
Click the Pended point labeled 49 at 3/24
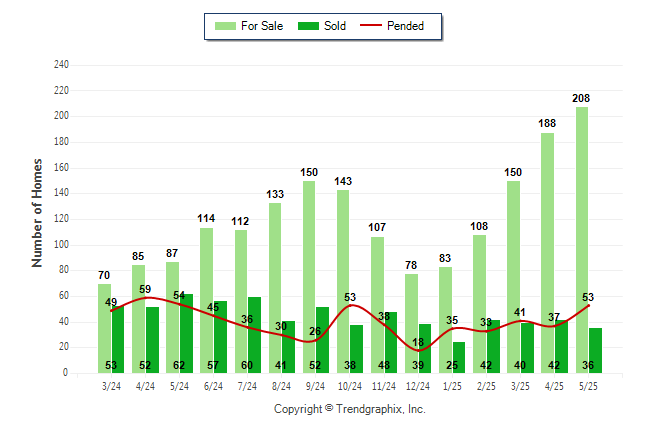point(111,310)
